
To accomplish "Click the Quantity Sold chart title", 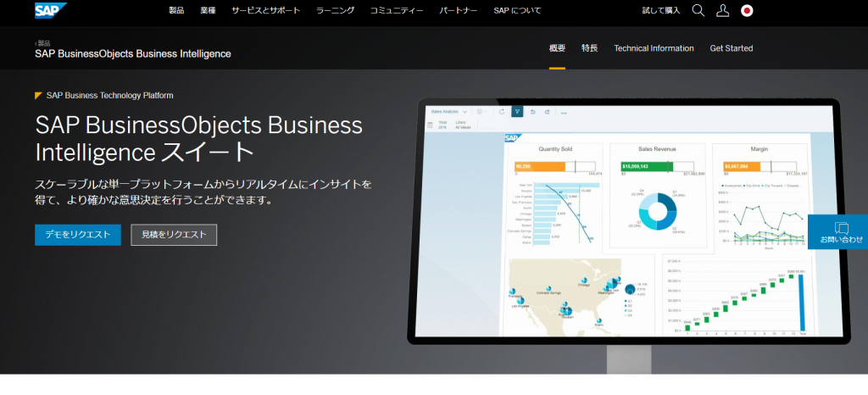I will (555, 149).
